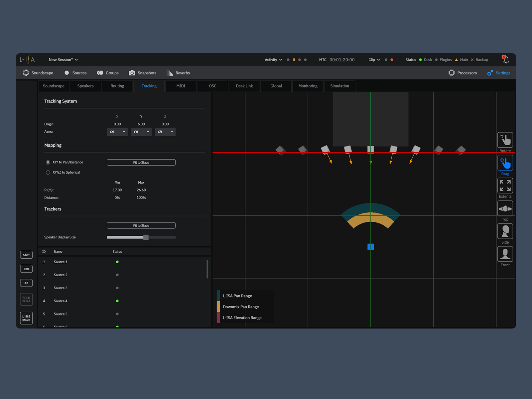532x399 pixels.
Task: Switch to Front view icon
Action: tap(505, 254)
